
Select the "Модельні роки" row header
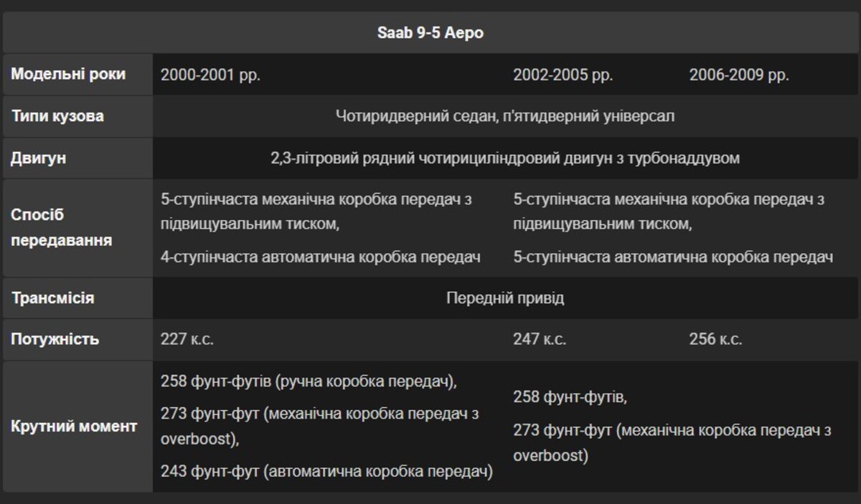coord(68,75)
